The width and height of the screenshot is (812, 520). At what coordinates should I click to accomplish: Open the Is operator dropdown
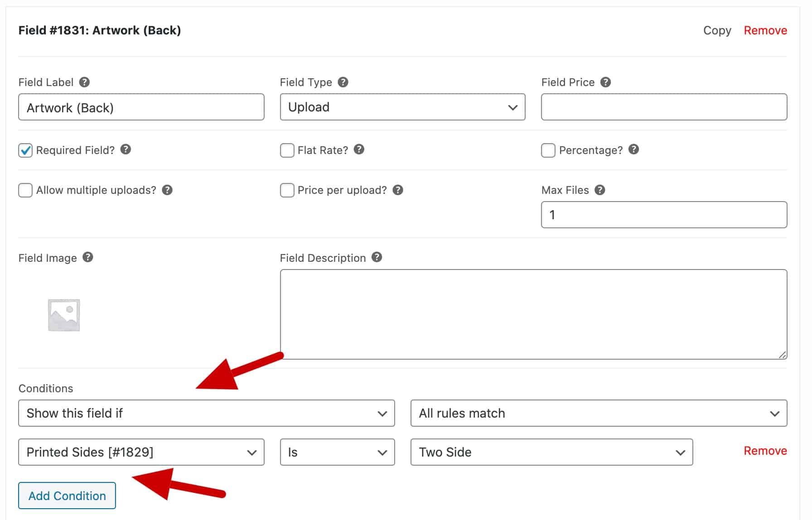(x=338, y=452)
